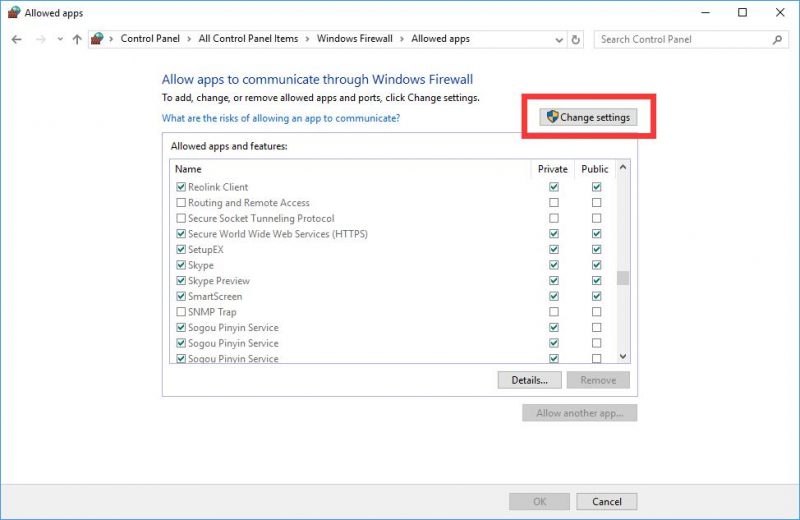Minimize the Allowed apps window
Screen dimensions: 800x520
(x=706, y=13)
